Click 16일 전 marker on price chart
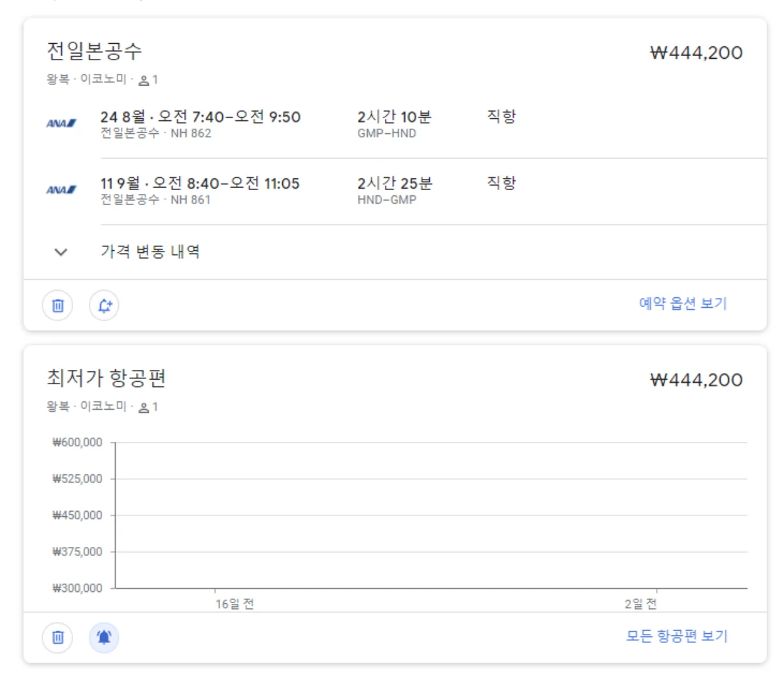The height and width of the screenshot is (677, 784). click(235, 604)
